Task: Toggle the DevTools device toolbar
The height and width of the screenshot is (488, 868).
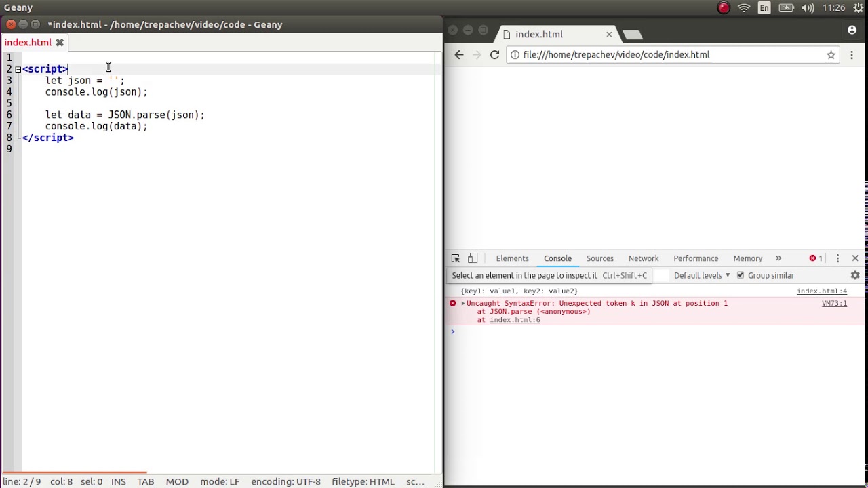Action: point(473,258)
